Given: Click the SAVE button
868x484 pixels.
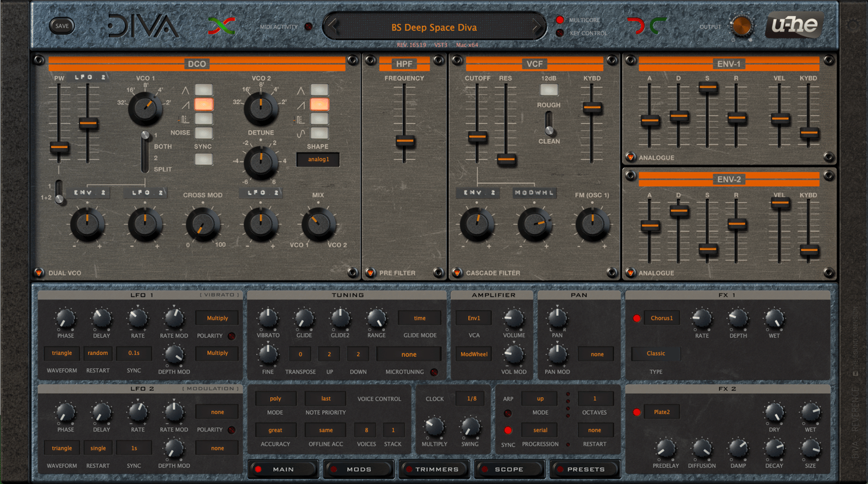Looking at the screenshot, I should pyautogui.click(x=62, y=25).
